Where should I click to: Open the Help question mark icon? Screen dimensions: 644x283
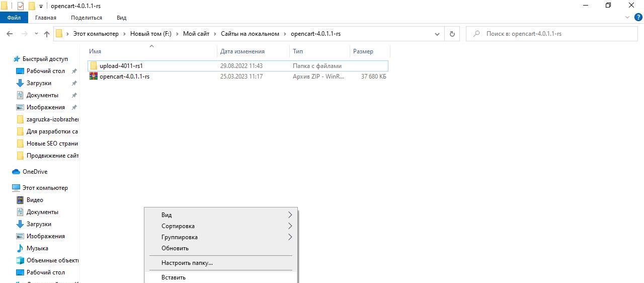coord(638,17)
